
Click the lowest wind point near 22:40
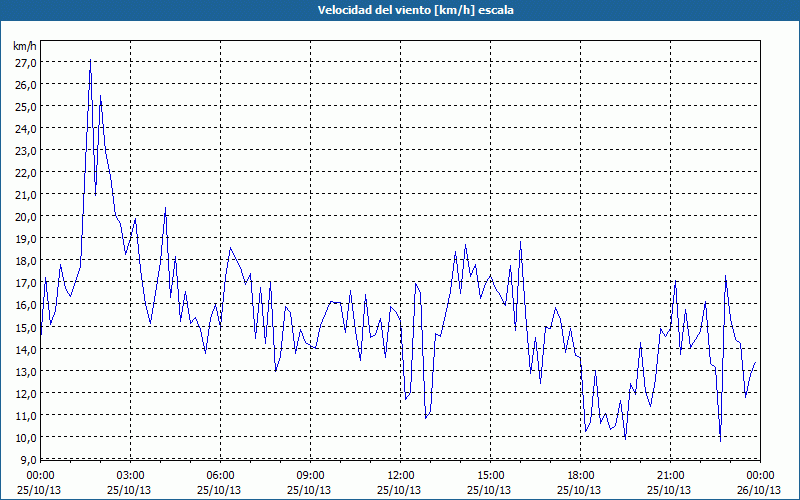click(720, 441)
